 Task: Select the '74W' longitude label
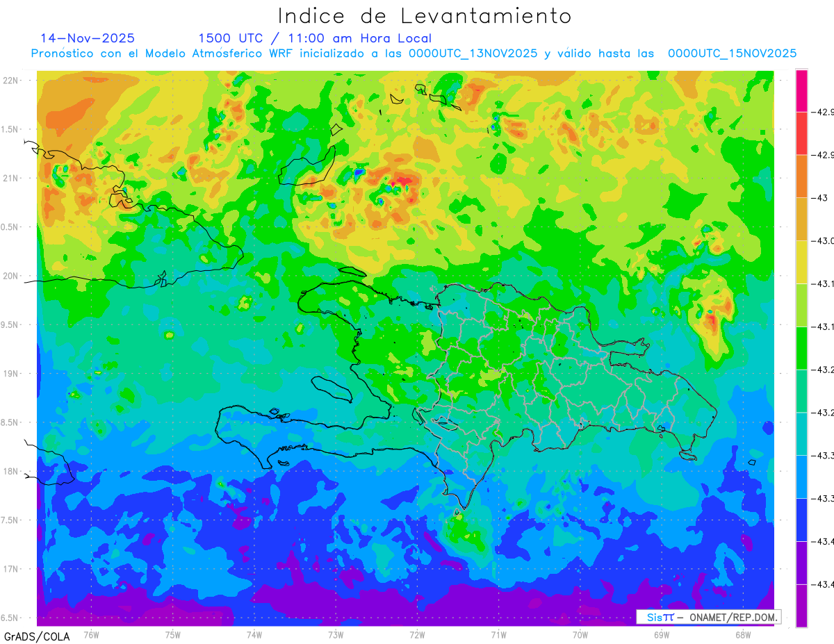254,634
